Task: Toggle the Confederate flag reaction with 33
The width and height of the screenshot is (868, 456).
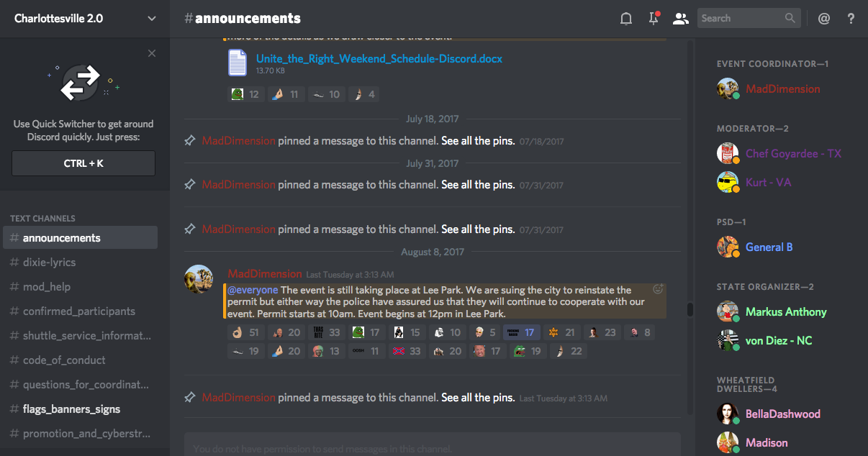Action: (x=407, y=351)
